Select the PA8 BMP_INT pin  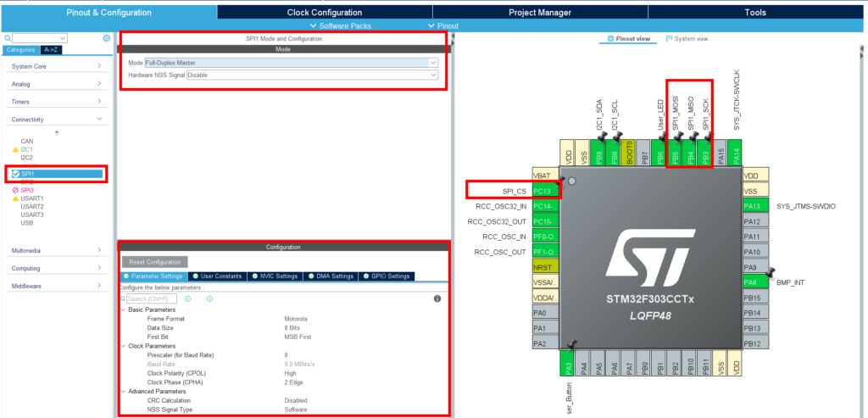(755, 282)
